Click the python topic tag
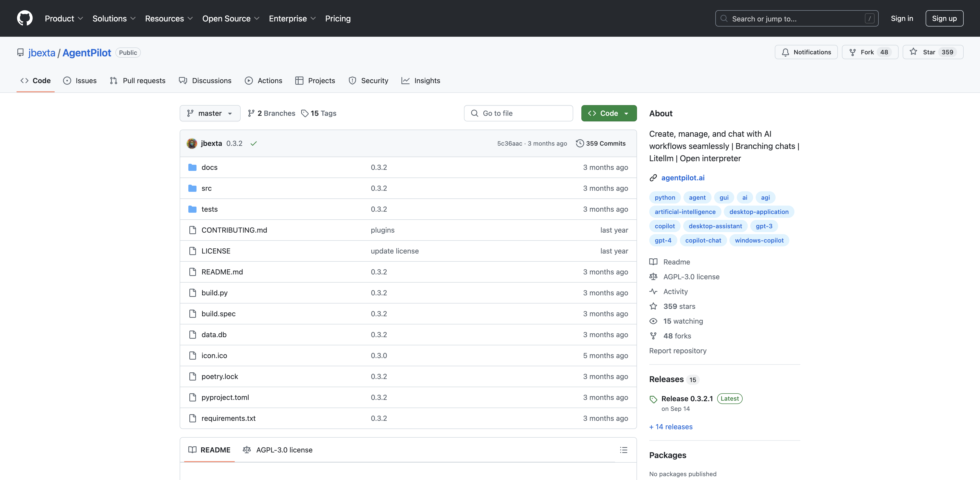 [x=665, y=198]
